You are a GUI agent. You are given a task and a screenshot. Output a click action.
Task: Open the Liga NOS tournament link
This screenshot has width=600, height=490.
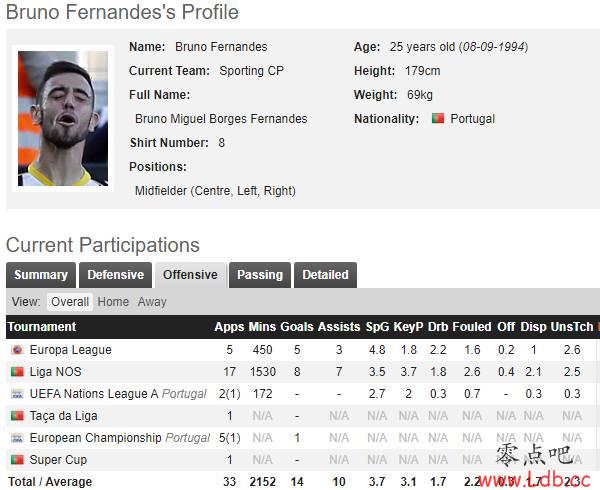[x=55, y=371]
